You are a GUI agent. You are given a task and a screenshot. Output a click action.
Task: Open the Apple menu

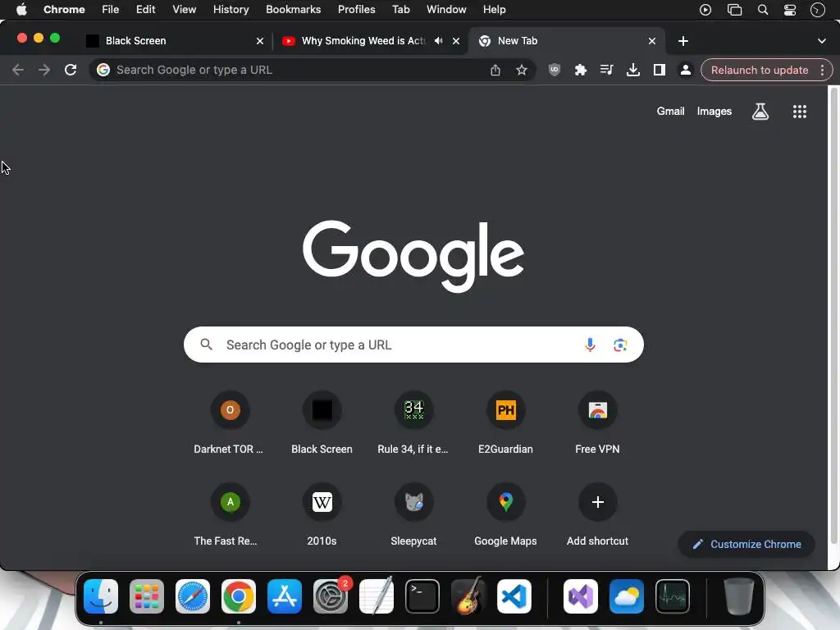click(21, 9)
